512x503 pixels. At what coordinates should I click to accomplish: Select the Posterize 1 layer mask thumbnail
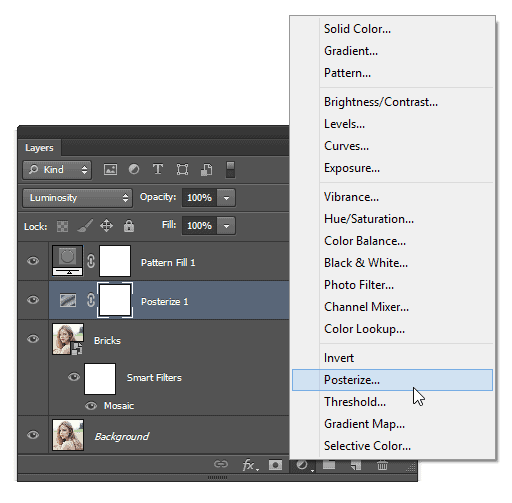pyautogui.click(x=115, y=300)
